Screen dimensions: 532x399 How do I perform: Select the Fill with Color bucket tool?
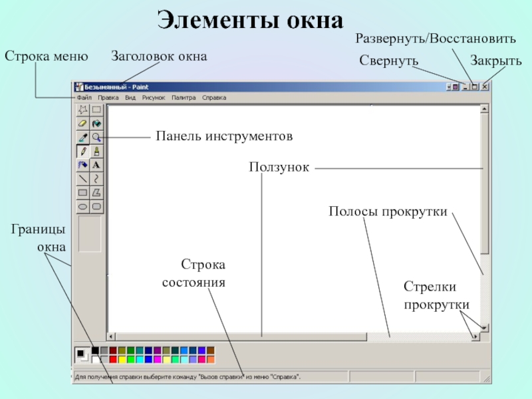pos(96,124)
